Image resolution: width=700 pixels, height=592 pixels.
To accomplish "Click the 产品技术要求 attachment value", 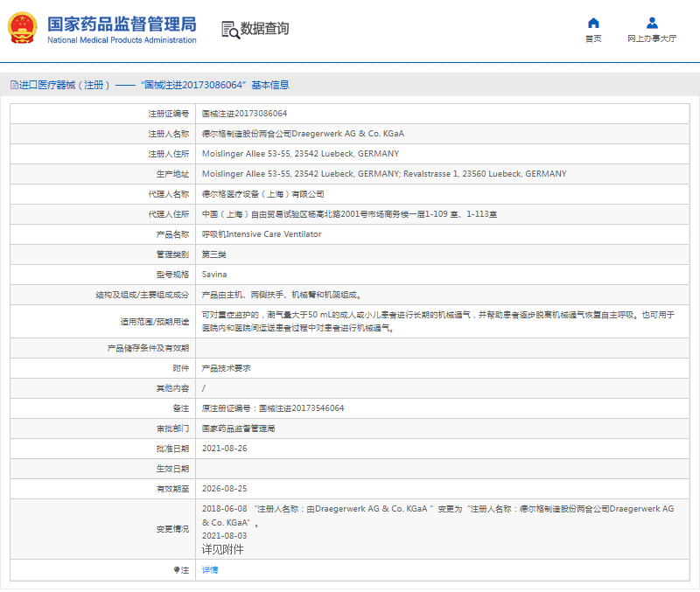I will [226, 368].
